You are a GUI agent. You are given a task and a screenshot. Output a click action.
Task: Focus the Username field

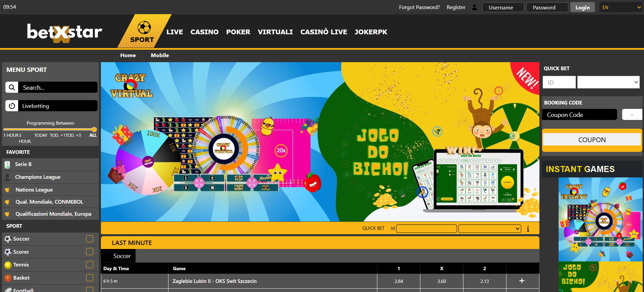pyautogui.click(x=503, y=7)
